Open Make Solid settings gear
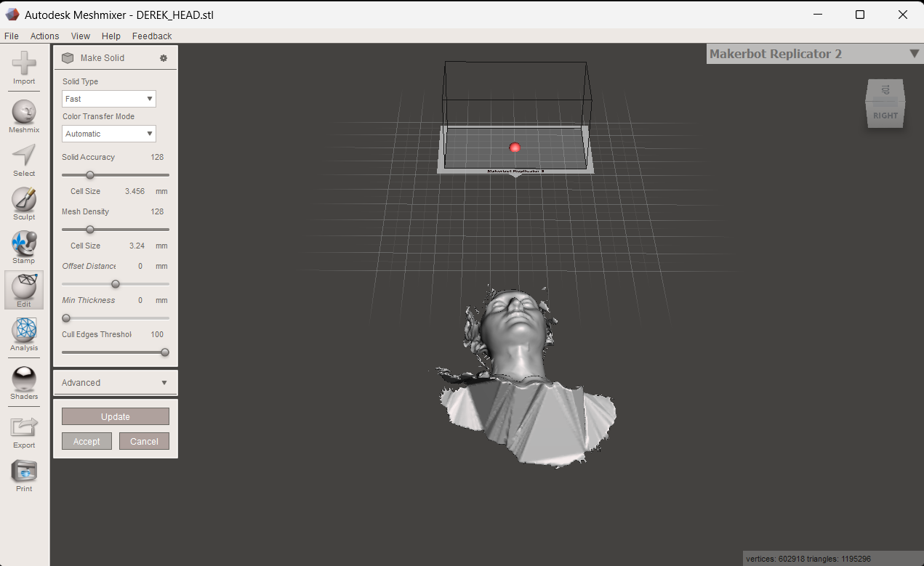This screenshot has width=924, height=566. click(164, 58)
